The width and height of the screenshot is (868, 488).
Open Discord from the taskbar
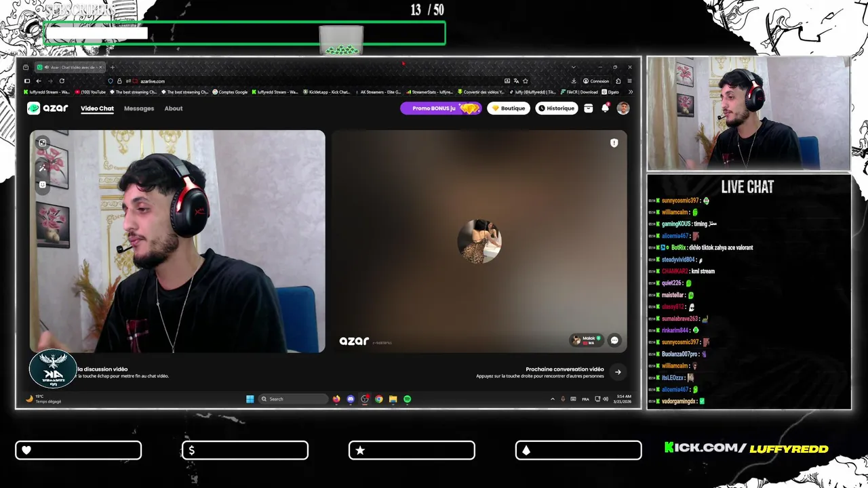tap(351, 399)
